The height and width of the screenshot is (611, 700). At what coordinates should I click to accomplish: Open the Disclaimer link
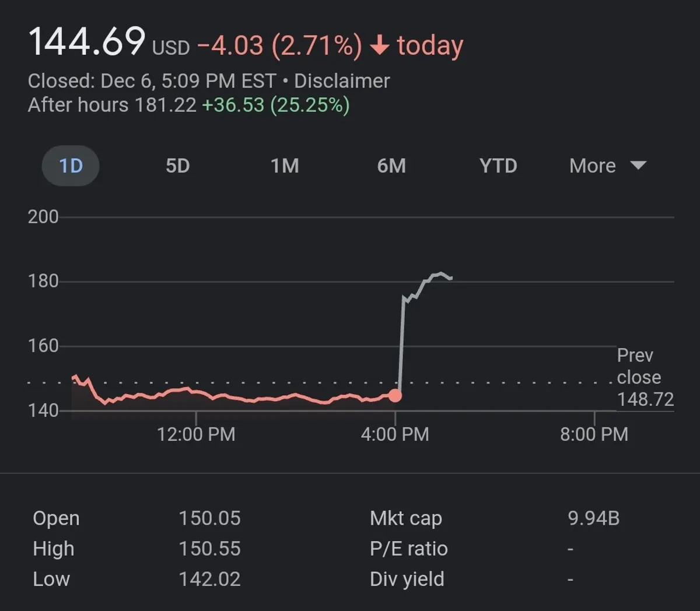tap(342, 81)
